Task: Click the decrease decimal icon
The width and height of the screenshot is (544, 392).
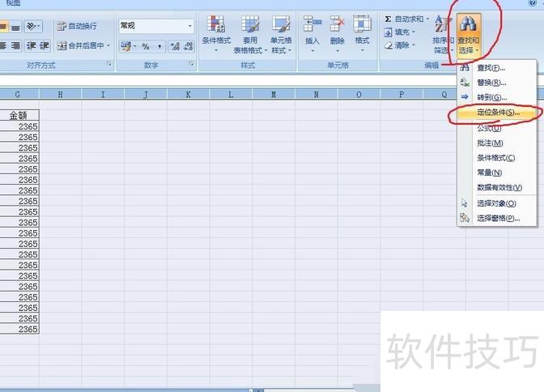Action: [x=189, y=46]
